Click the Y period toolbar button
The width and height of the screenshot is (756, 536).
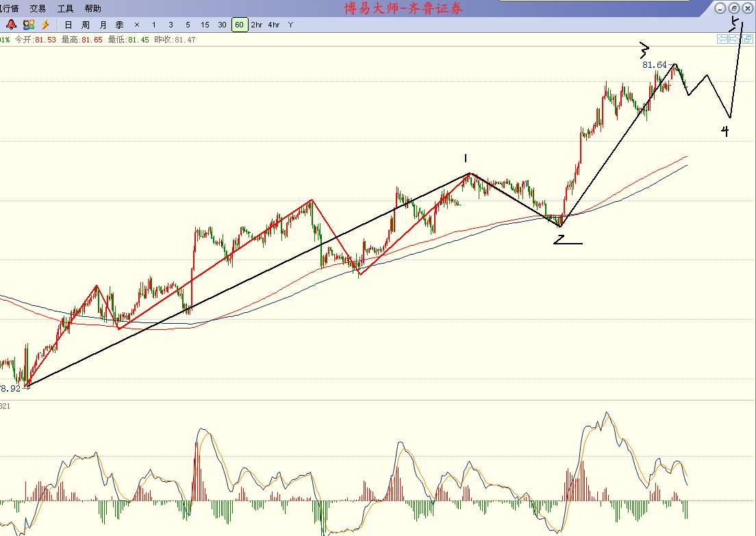291,25
